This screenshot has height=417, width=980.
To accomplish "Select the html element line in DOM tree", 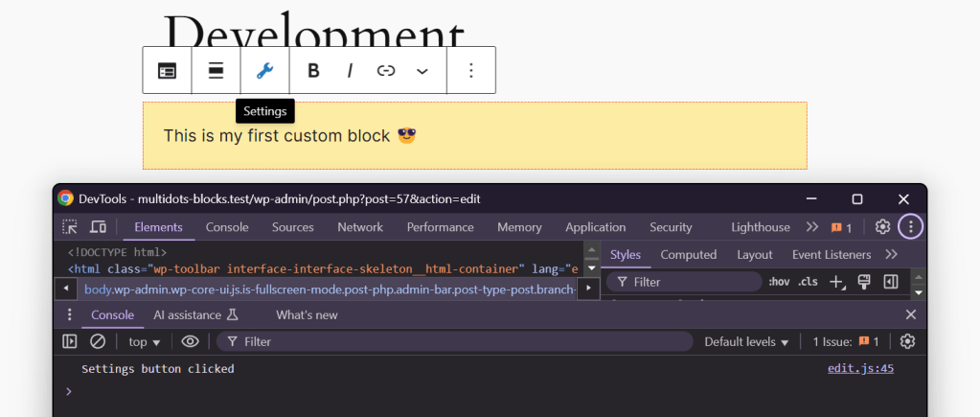I will tap(325, 269).
